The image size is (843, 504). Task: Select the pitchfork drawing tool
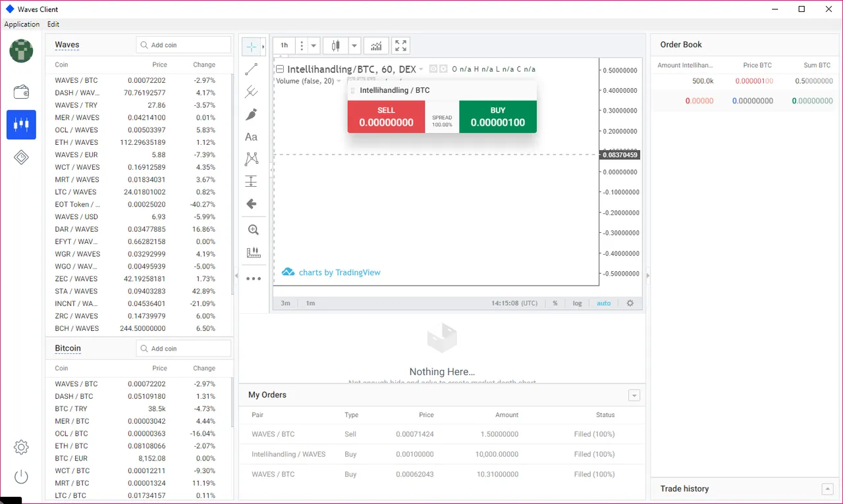[x=252, y=91]
